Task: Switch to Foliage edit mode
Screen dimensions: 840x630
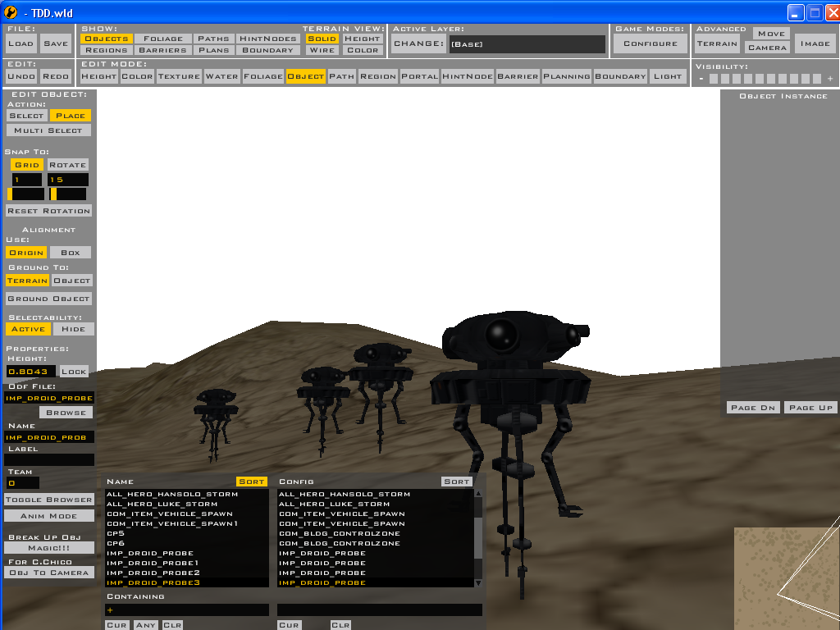Action: [263, 76]
